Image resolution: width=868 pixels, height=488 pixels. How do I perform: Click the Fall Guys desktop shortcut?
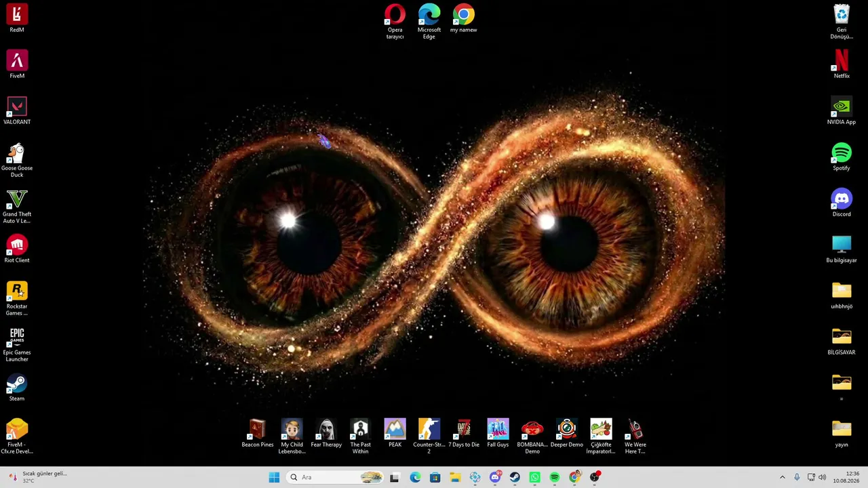[x=498, y=433]
